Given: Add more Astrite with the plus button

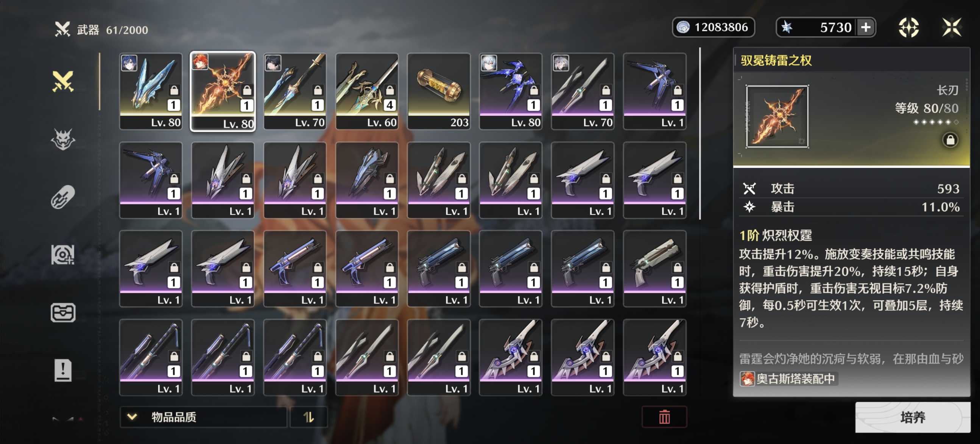Looking at the screenshot, I should pyautogui.click(x=865, y=27).
